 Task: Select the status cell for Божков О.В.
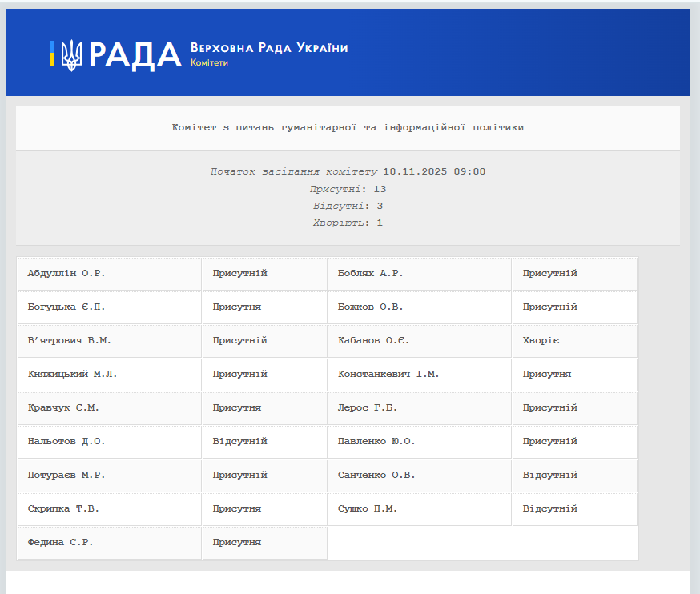[x=574, y=307]
